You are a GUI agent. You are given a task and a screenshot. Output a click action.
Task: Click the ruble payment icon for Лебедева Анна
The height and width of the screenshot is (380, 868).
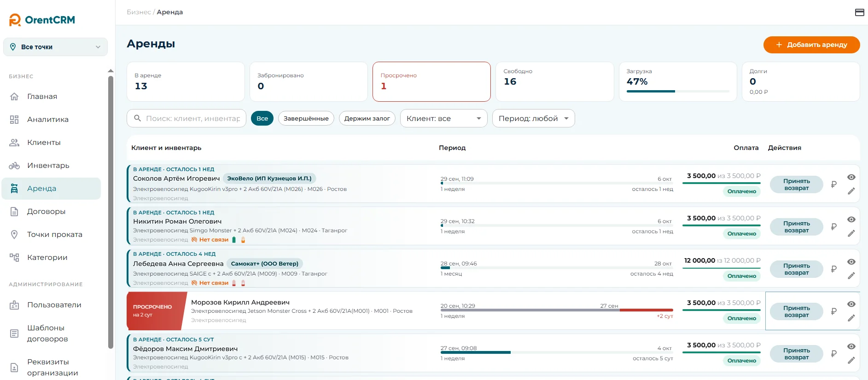tap(833, 269)
